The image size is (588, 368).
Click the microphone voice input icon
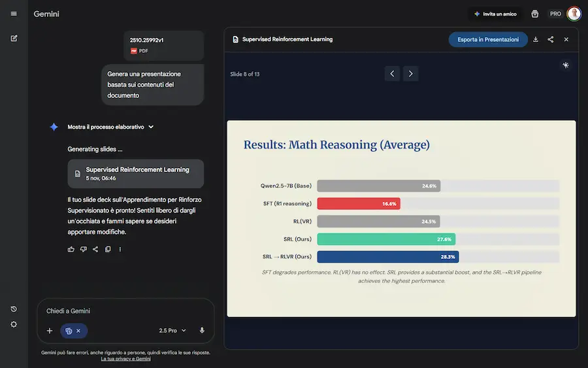(x=202, y=331)
